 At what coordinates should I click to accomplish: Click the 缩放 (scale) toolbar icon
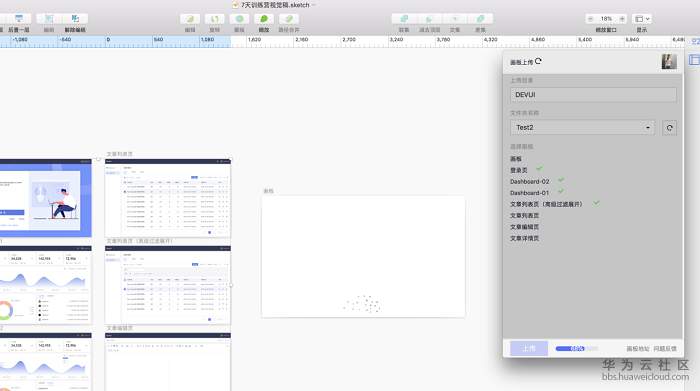[x=264, y=19]
